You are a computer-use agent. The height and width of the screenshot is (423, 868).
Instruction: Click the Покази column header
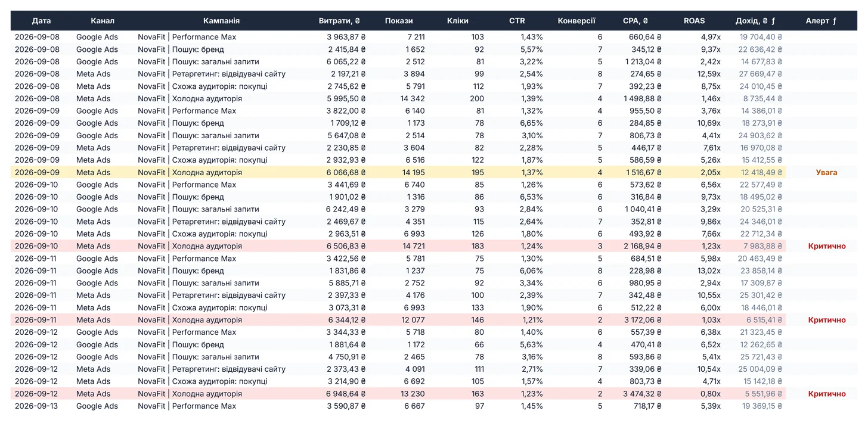[x=399, y=21]
